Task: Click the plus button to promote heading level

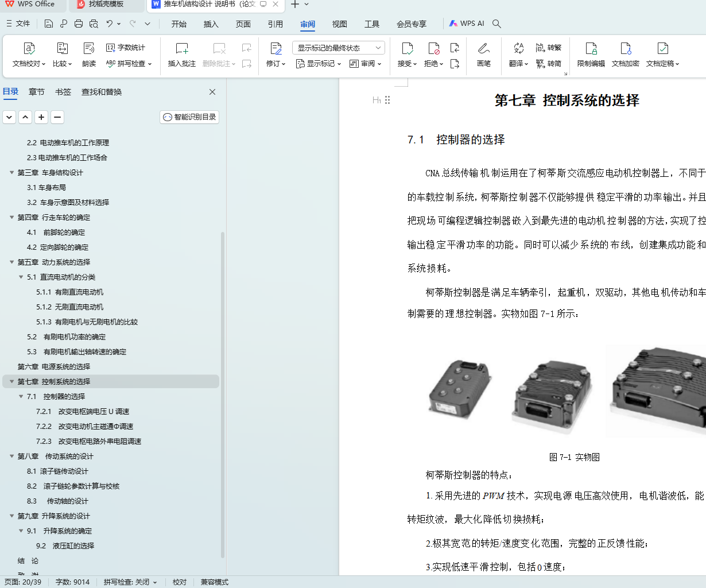Action: (x=41, y=117)
